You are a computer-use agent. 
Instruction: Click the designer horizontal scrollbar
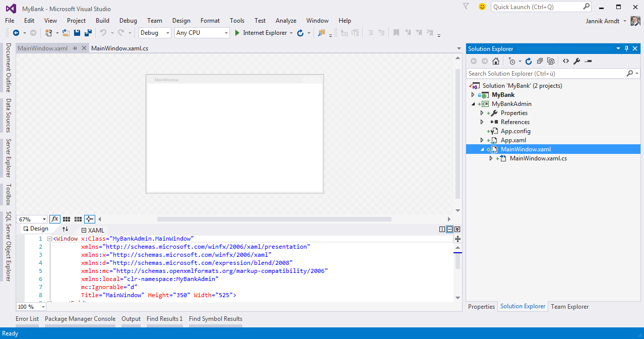pos(274,219)
